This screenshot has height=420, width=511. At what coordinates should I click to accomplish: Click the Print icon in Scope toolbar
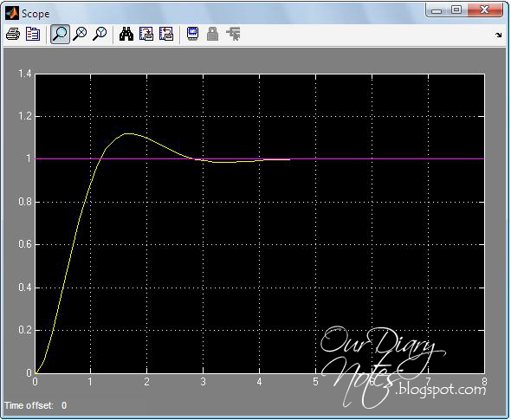pyautogui.click(x=13, y=34)
